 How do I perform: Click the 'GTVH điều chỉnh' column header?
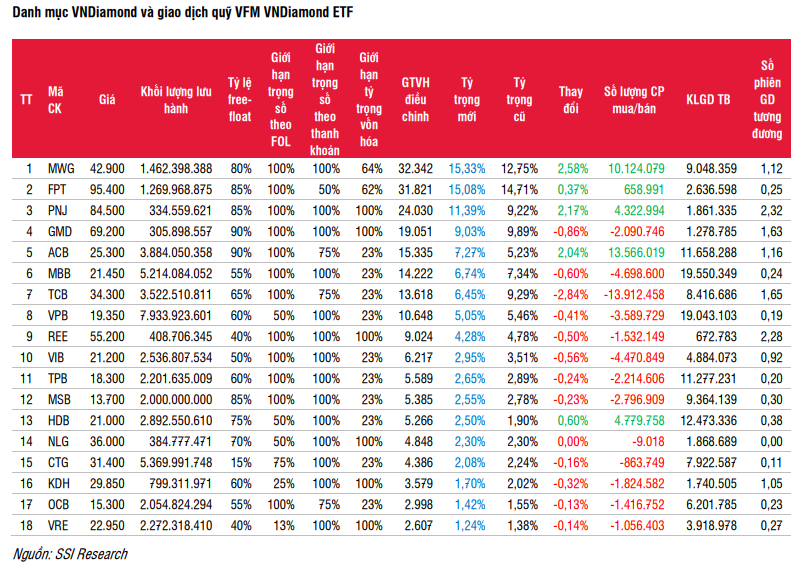coord(415,99)
